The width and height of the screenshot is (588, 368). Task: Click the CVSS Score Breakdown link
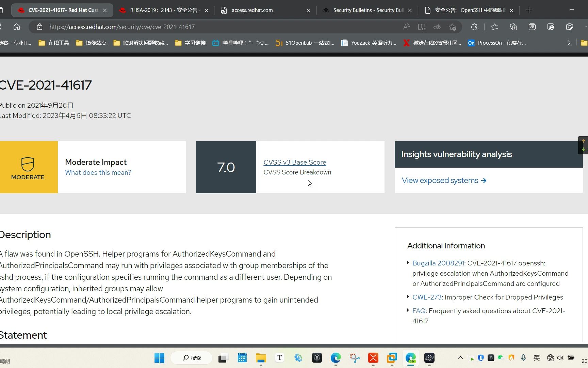pos(297,172)
